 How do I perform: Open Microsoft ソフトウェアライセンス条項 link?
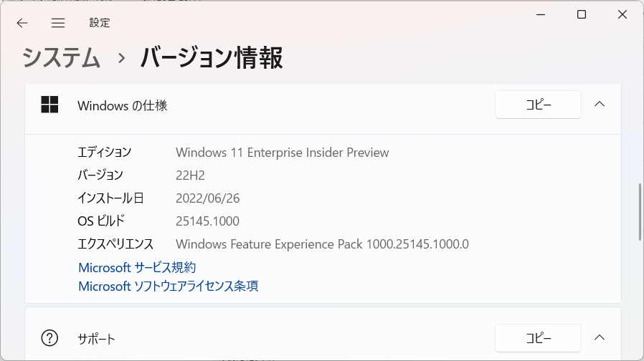tap(168, 286)
